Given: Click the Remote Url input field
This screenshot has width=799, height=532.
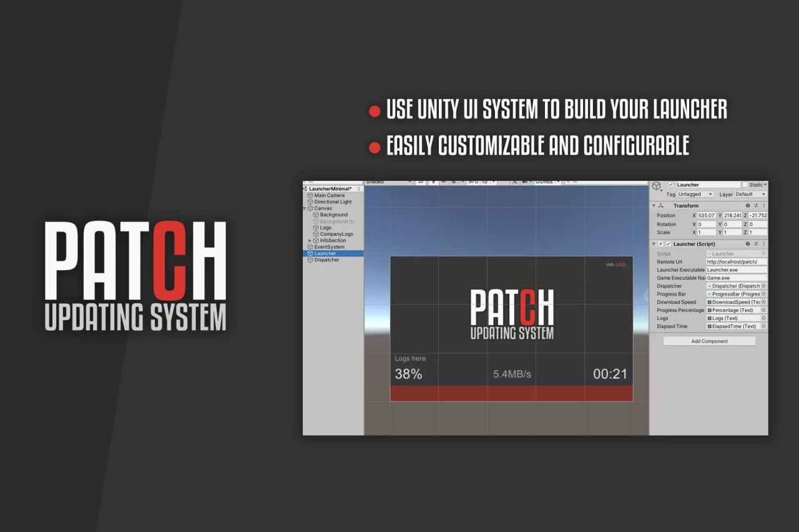Looking at the screenshot, I should point(735,262).
